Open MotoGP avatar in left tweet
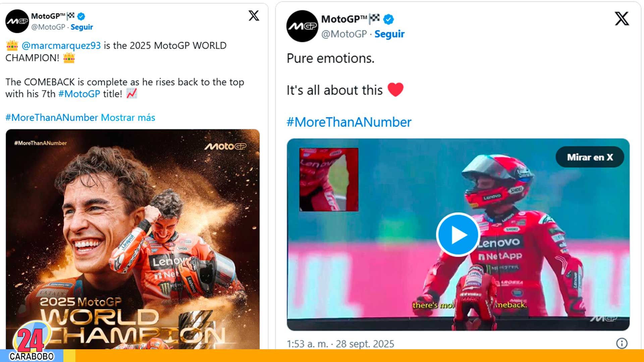The height and width of the screenshot is (362, 644). tap(17, 21)
